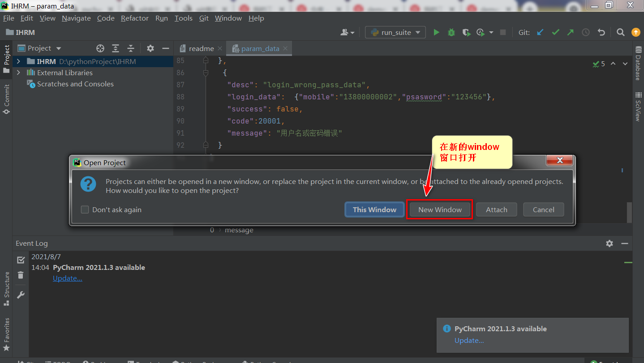This screenshot has height=363, width=644.
Task: Open the SciView side tool window
Action: (638, 107)
